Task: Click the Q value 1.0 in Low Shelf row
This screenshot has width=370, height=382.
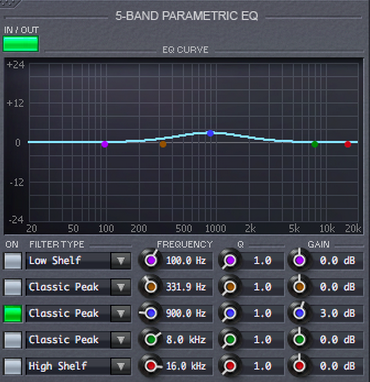Action: [x=263, y=261]
